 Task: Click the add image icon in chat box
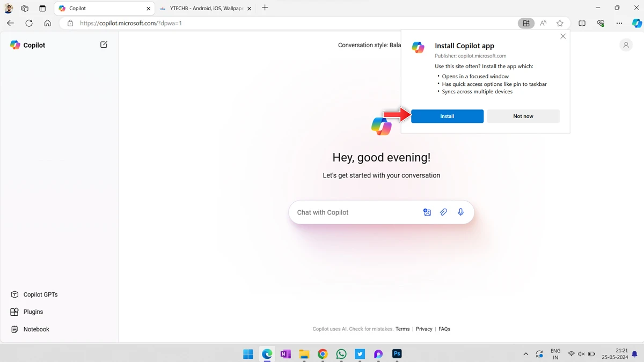(427, 212)
